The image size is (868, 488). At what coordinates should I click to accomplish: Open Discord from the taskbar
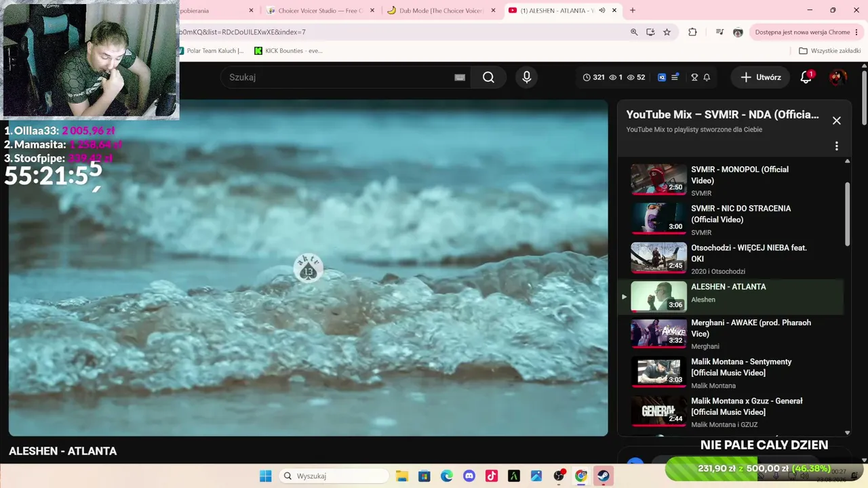(469, 476)
